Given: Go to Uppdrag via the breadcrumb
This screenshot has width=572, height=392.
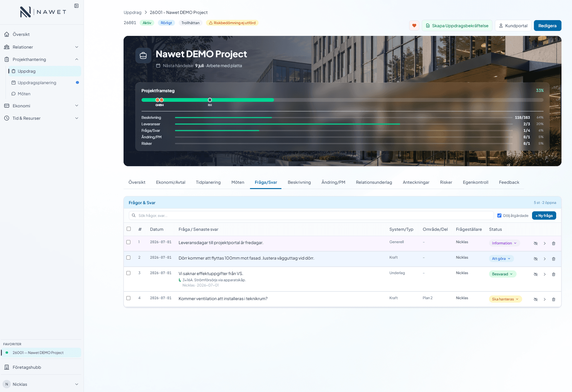Looking at the screenshot, I should [x=133, y=12].
